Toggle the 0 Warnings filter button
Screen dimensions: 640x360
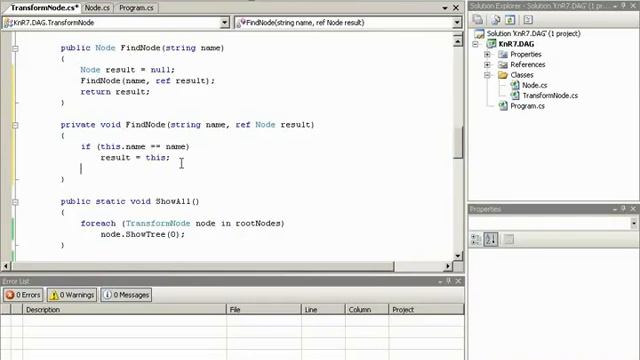pos(72,295)
